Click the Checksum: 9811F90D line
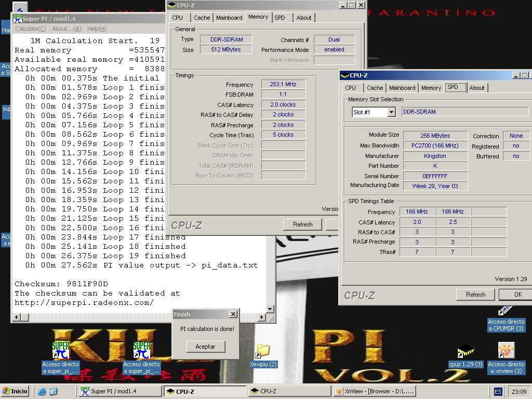 [x=61, y=284]
